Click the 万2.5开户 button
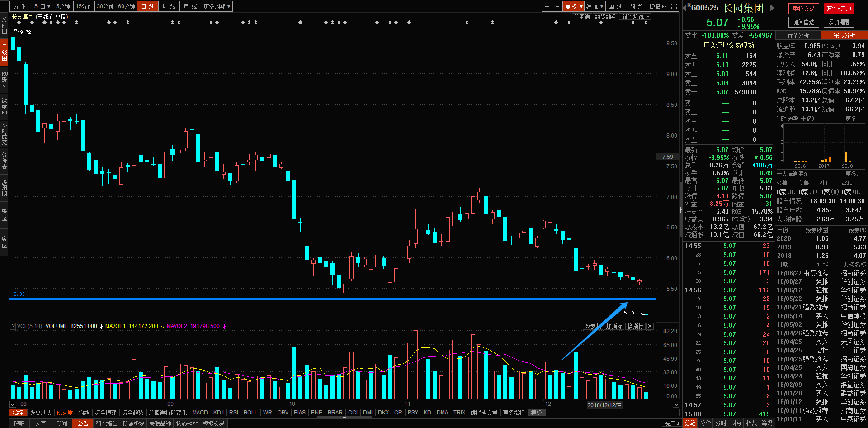Viewport: 868px width, 428px height. [839, 9]
